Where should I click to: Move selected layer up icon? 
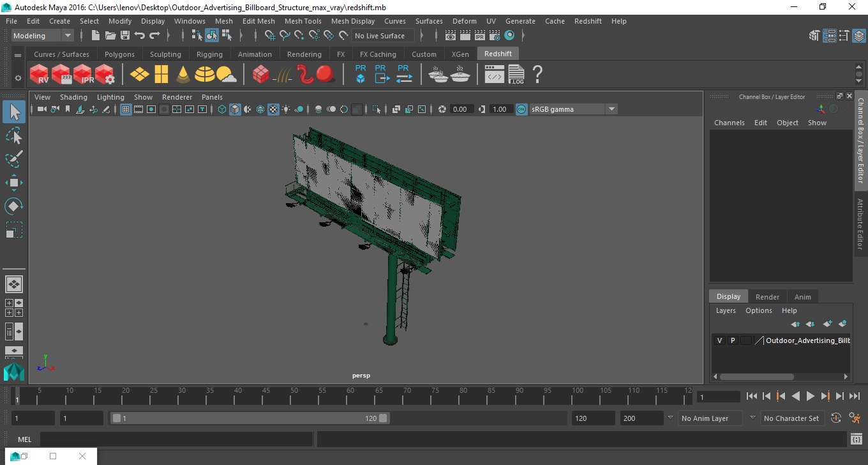pyautogui.click(x=795, y=324)
